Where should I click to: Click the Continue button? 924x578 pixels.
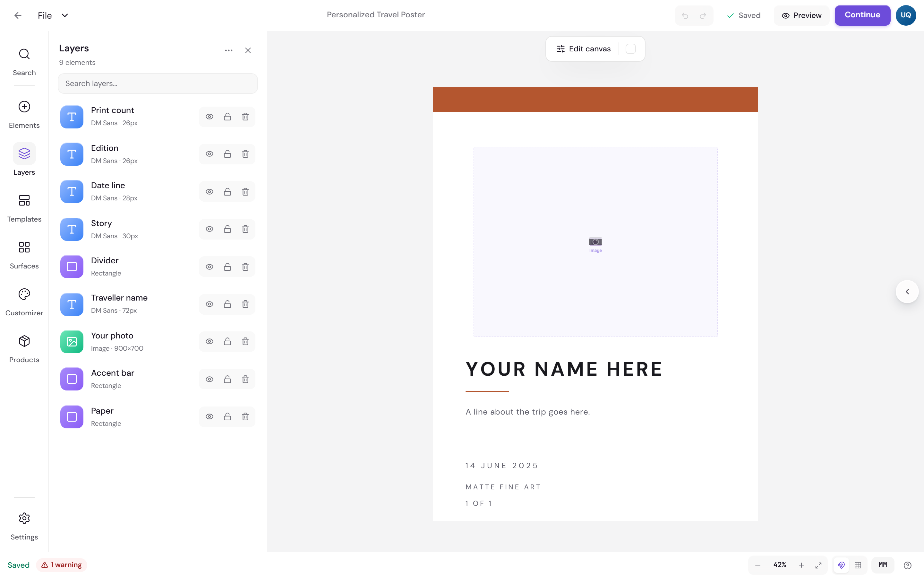click(862, 15)
